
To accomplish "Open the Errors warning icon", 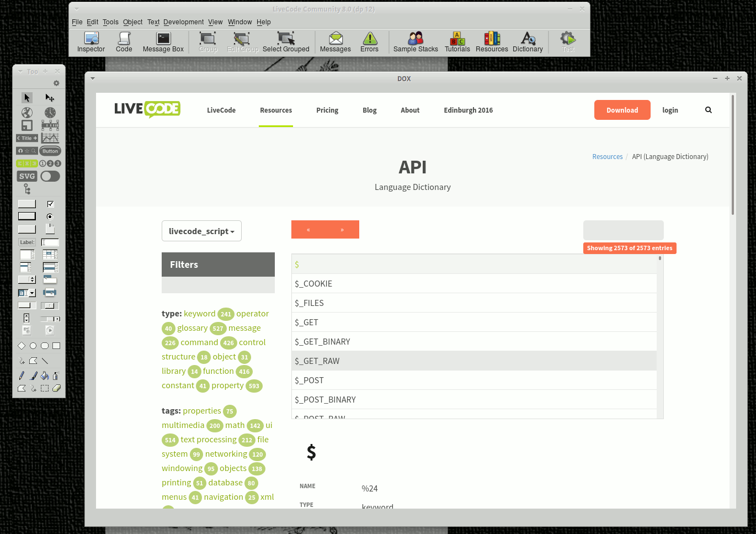I will click(x=370, y=43).
